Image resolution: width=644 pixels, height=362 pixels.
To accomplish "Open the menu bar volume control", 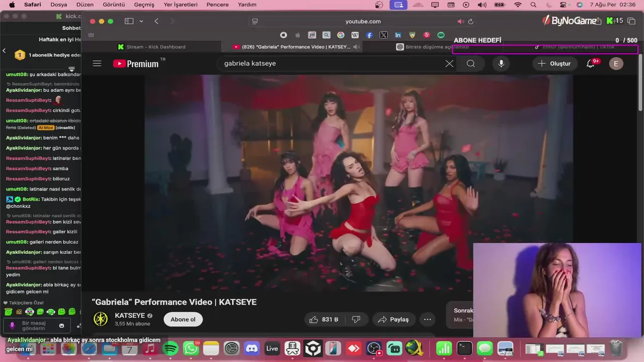I will (x=481, y=5).
